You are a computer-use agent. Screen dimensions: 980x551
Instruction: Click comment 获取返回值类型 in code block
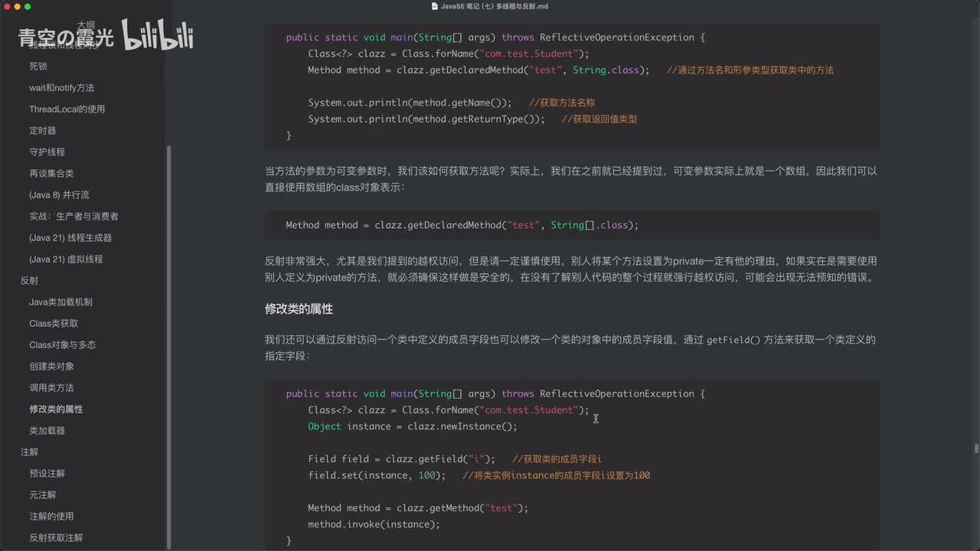599,119
